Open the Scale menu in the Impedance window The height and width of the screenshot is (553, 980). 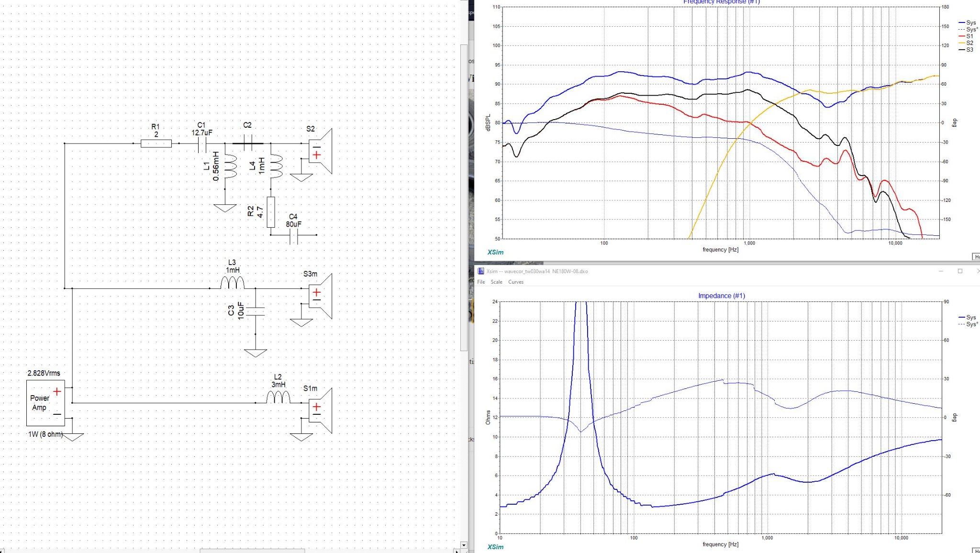click(x=496, y=282)
